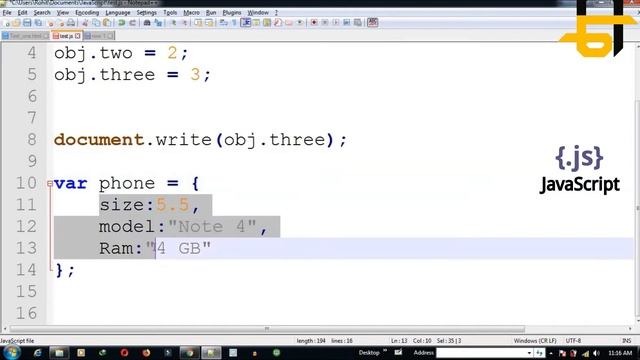
Task: Click the Replace toolbar icon
Action: (x=158, y=23)
